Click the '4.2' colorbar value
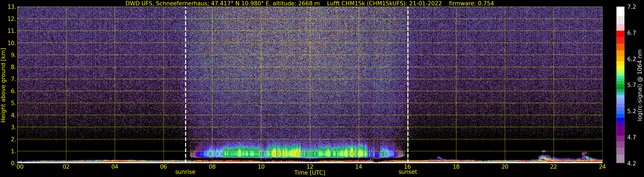 [x=632, y=163]
